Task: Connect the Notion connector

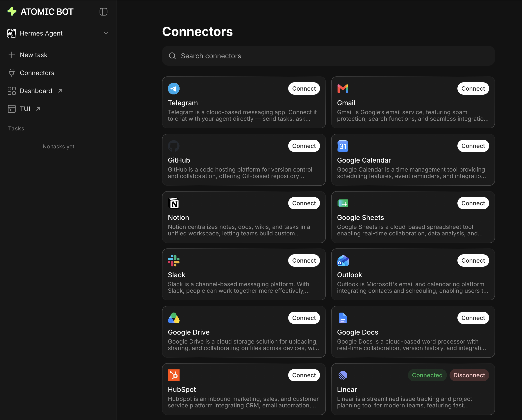Action: click(x=304, y=203)
